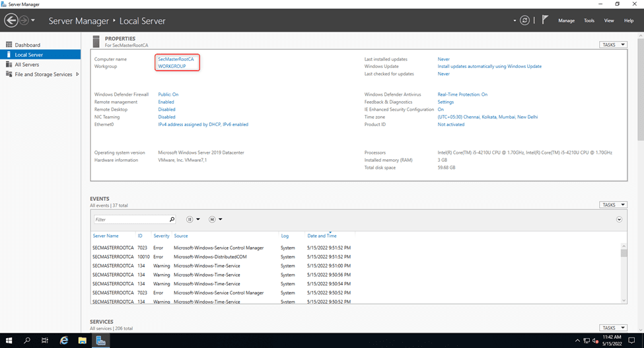Refresh Server Manager with the refresh icon
The height and width of the screenshot is (348, 644).
pos(524,20)
